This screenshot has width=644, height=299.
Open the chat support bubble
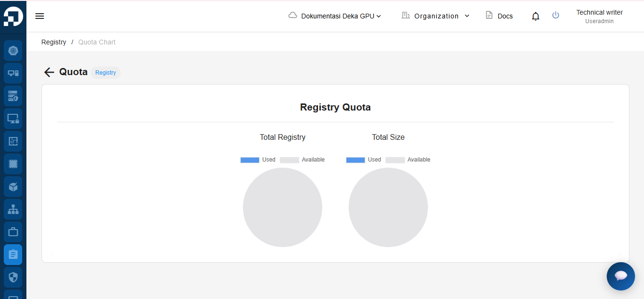pyautogui.click(x=620, y=276)
